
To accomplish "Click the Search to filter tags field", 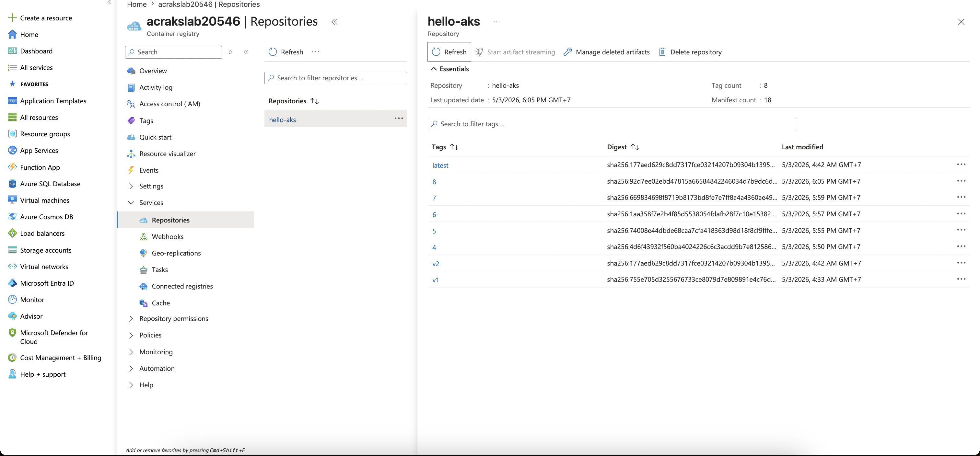I will pos(612,124).
